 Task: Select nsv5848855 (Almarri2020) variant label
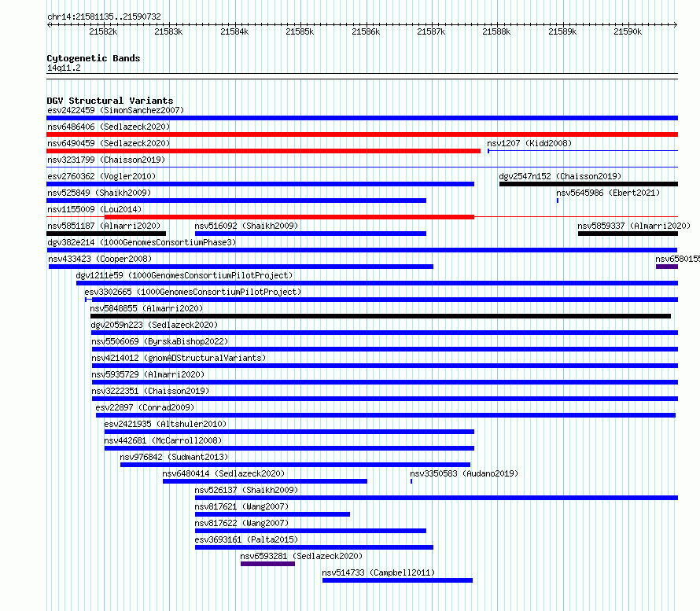146,308
